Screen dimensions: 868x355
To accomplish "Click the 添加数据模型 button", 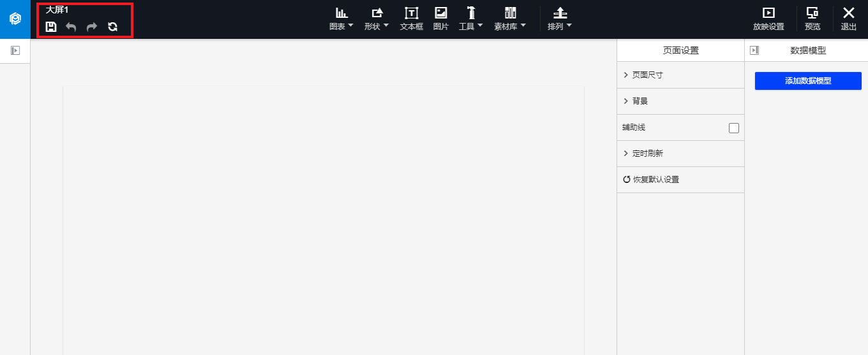I will [x=808, y=81].
